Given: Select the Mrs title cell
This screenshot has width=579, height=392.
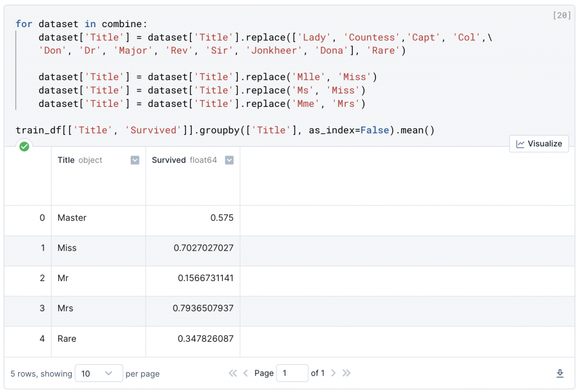Looking at the screenshot, I should (x=65, y=308).
